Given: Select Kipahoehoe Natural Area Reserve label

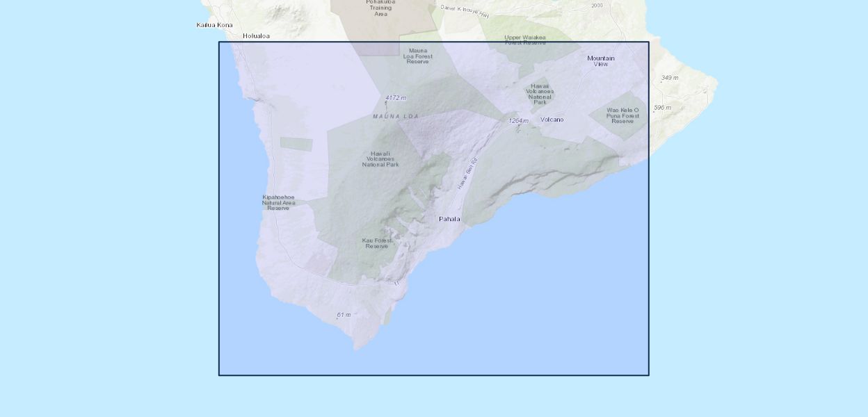Looking at the screenshot, I should tap(278, 202).
